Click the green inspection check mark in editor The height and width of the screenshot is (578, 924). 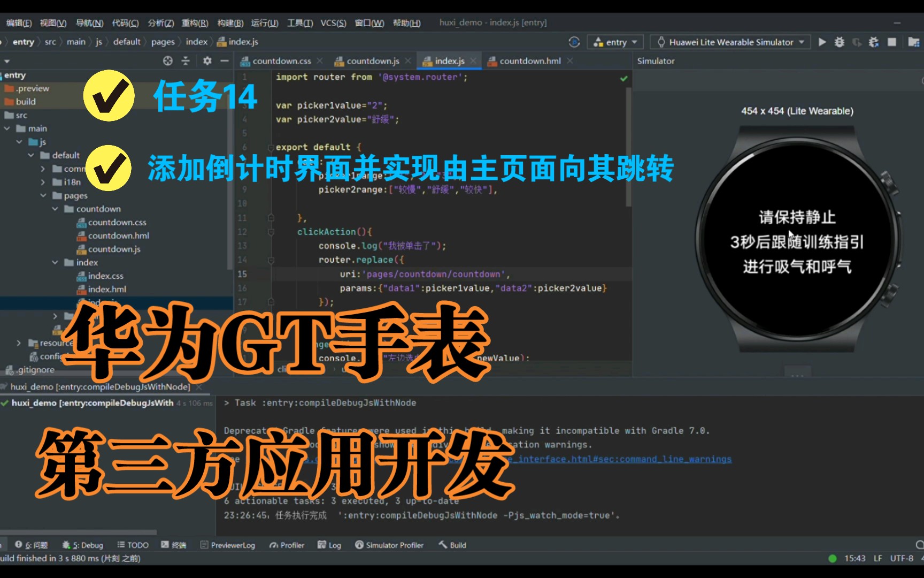coord(623,79)
